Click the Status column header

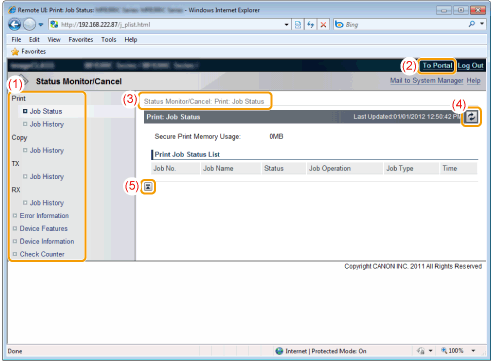[x=284, y=168]
